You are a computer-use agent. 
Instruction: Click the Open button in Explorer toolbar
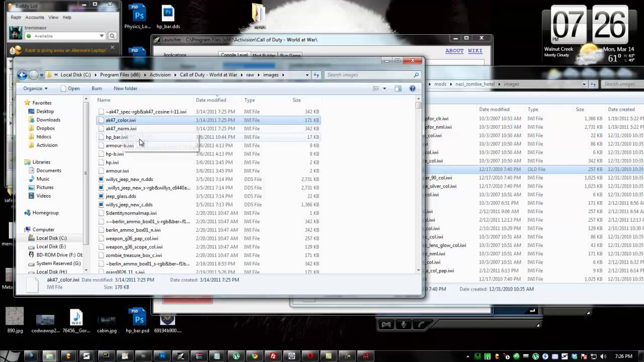point(70,88)
